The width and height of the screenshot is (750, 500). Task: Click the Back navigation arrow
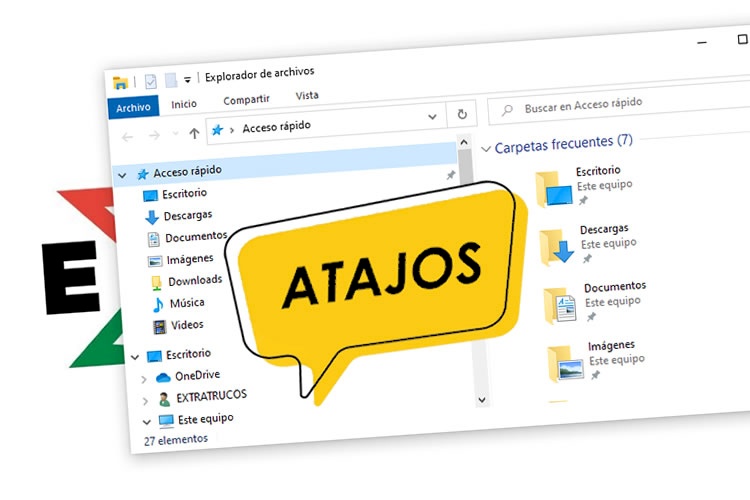tap(127, 136)
